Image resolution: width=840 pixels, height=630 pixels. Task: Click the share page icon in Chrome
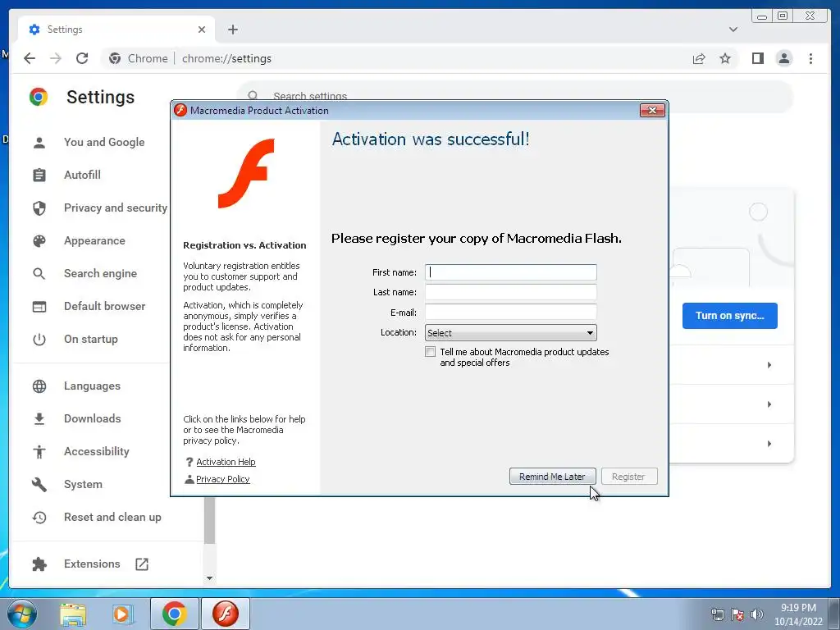click(699, 58)
